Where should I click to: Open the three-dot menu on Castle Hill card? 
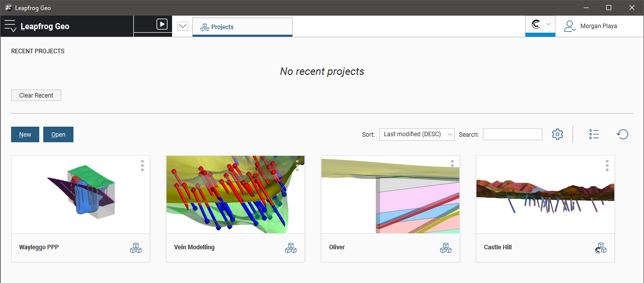pos(607,166)
